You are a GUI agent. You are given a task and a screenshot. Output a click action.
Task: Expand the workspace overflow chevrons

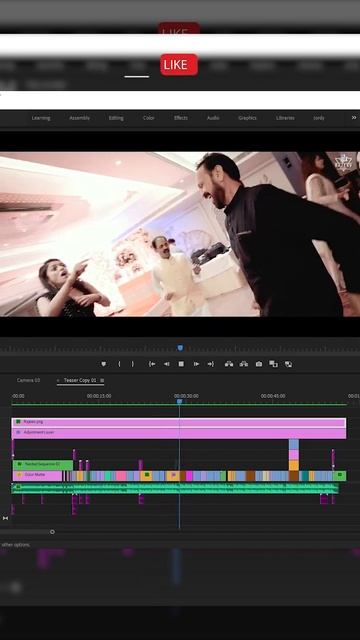354,118
